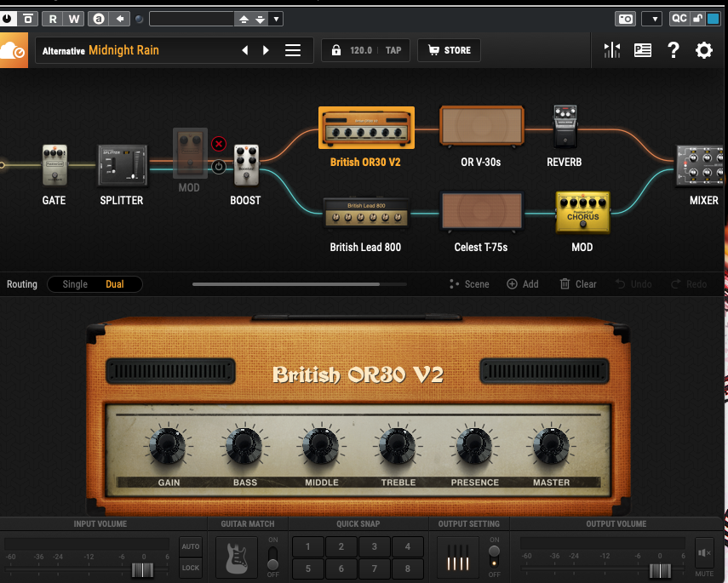
Task: Click the snapshot camera icon
Action: point(625,19)
